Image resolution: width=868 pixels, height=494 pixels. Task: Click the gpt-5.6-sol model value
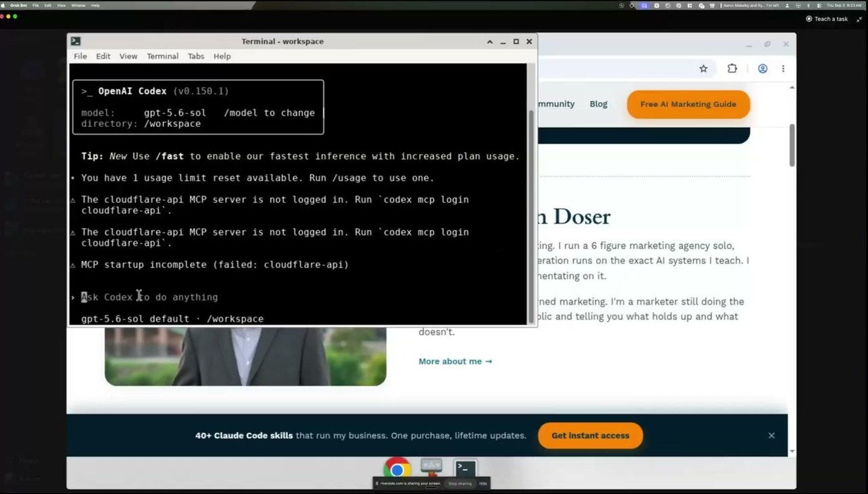pos(175,113)
